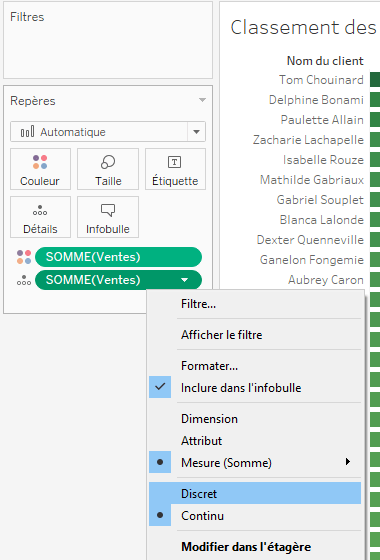This screenshot has width=380, height=560.
Task: Select Dimension in context menu
Action: pos(255,419)
